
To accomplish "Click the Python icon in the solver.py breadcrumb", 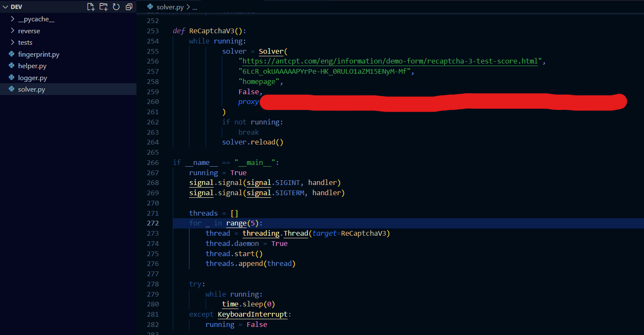I will tap(150, 7).
